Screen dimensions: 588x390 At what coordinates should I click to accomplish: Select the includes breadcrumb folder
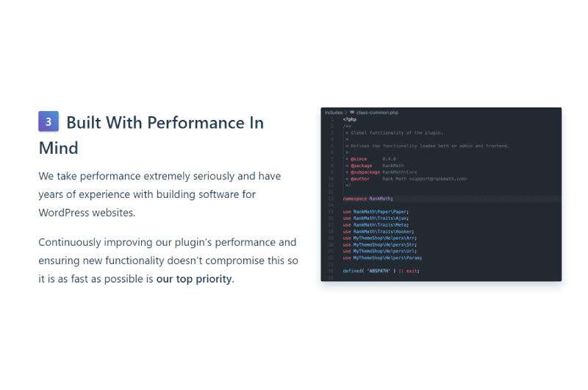pos(334,113)
